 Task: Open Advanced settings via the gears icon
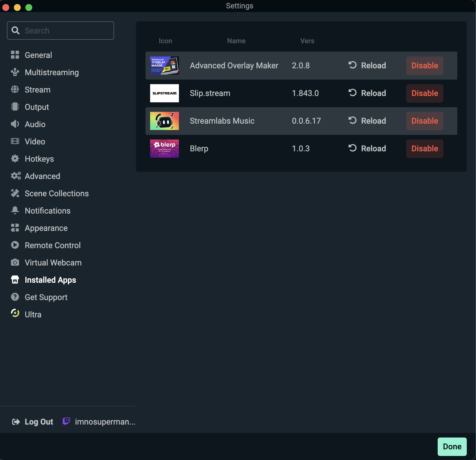(15, 176)
